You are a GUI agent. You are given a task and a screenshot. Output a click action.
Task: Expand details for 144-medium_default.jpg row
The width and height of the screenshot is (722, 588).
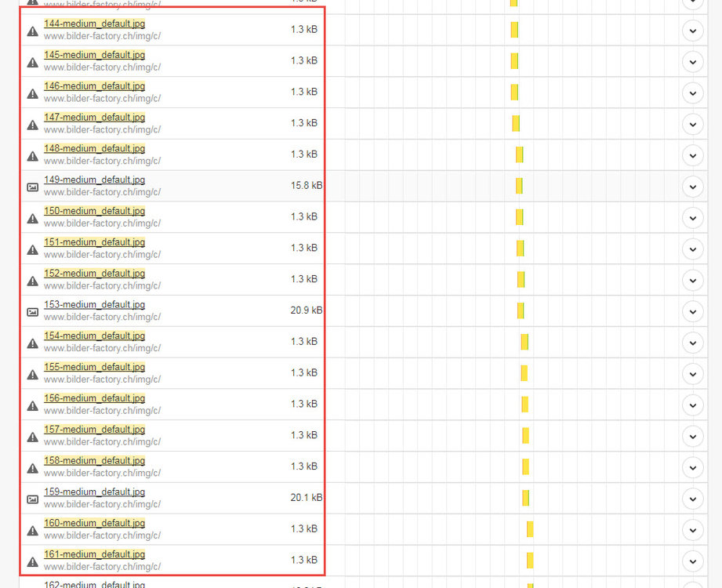pos(692,31)
